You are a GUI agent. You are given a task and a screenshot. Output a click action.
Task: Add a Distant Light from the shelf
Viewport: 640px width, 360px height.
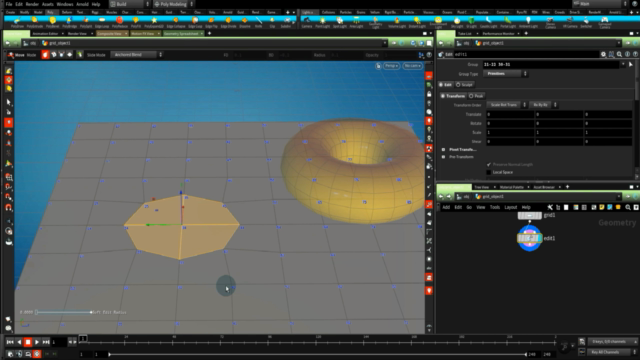click(417, 22)
